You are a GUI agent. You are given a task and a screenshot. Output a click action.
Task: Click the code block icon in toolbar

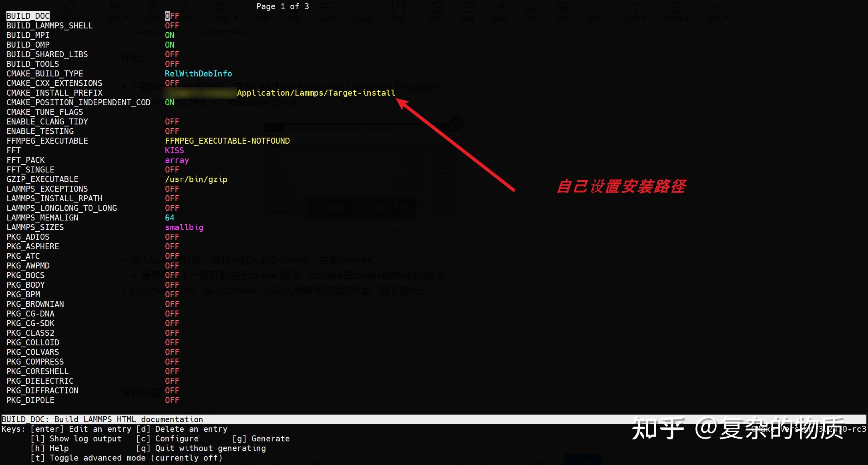(364, 8)
